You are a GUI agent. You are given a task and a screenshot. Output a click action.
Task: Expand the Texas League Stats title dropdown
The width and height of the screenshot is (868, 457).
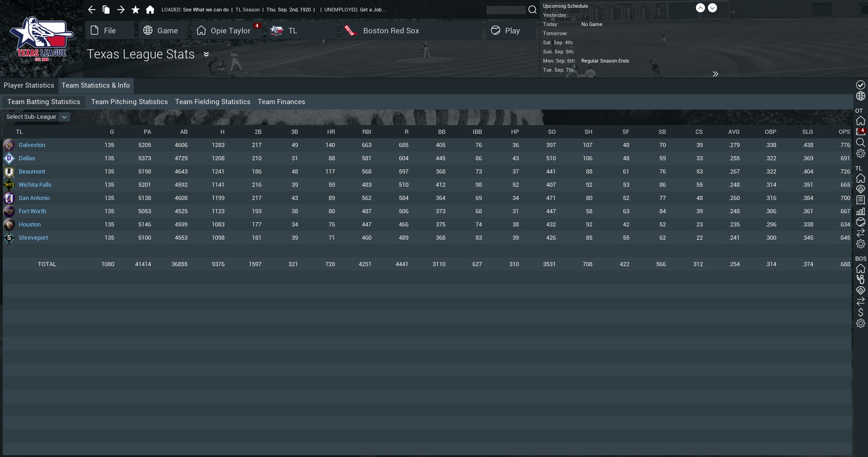[206, 54]
